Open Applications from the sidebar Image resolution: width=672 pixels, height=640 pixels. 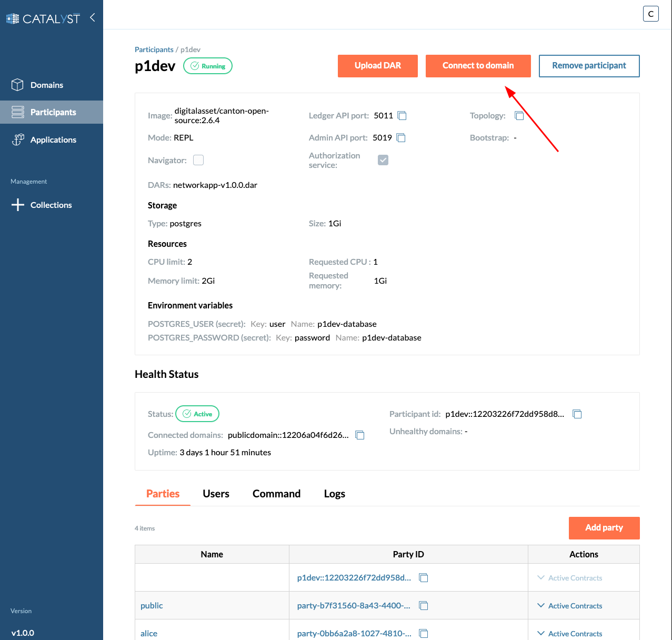tap(53, 139)
